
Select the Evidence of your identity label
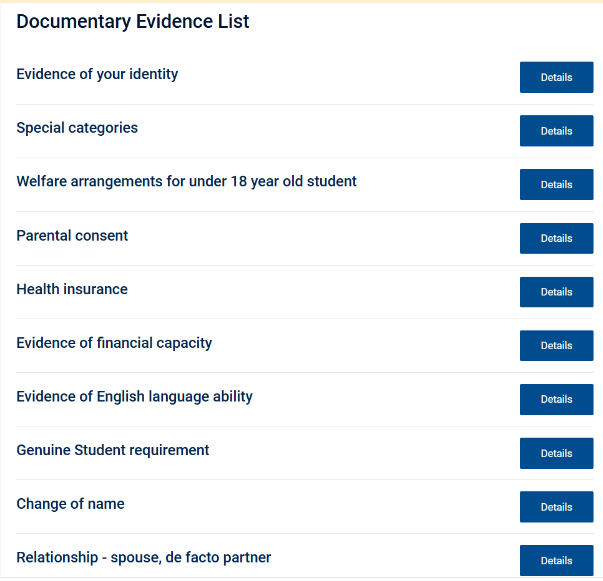pyautogui.click(x=97, y=74)
